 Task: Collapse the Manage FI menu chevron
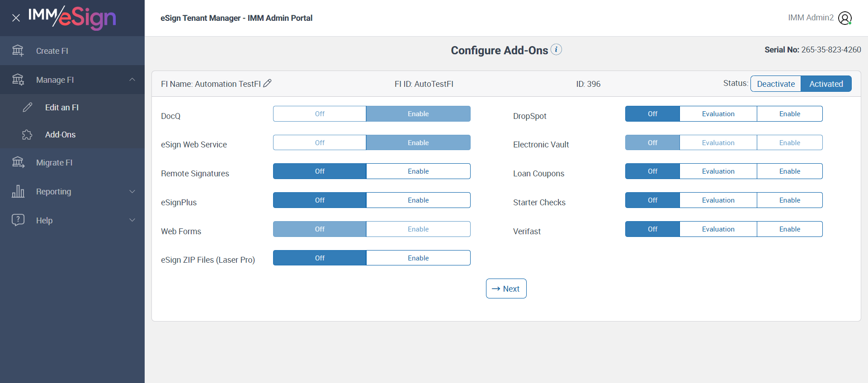pyautogui.click(x=132, y=80)
